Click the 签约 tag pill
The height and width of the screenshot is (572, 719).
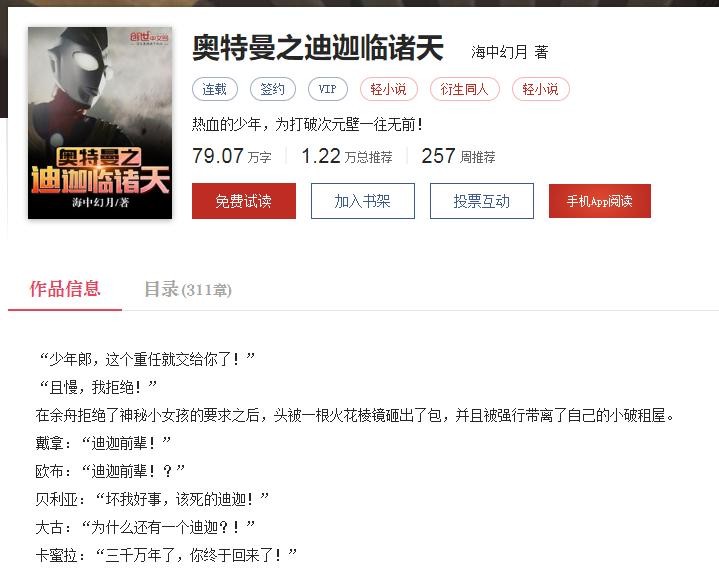pos(272,89)
